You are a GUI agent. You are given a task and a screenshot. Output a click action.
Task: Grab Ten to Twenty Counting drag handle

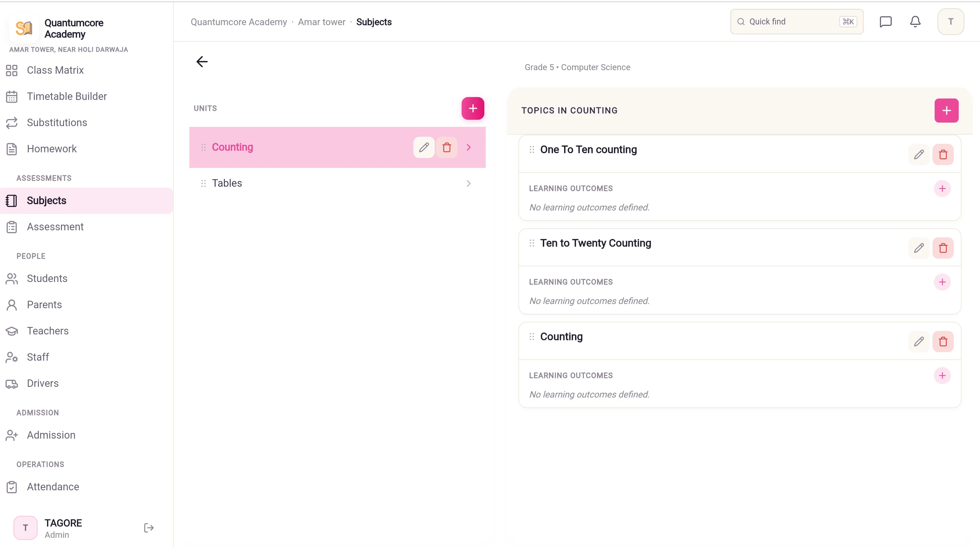532,243
